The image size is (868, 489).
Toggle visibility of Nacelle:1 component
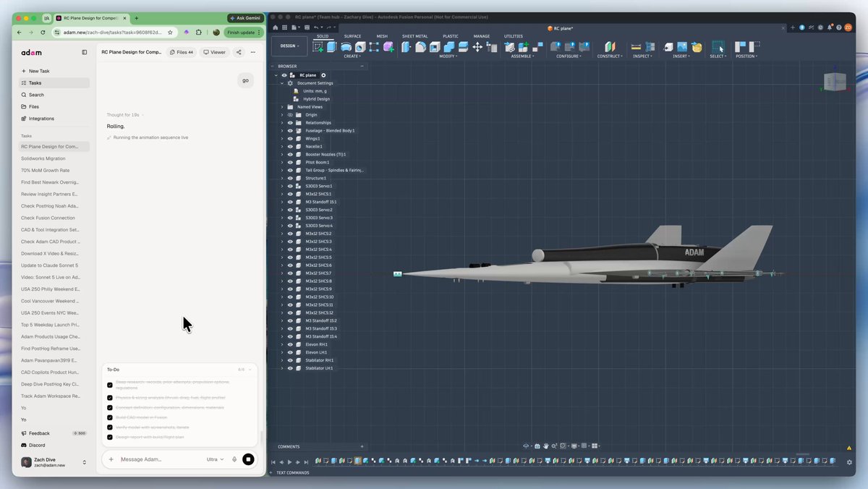290,146
